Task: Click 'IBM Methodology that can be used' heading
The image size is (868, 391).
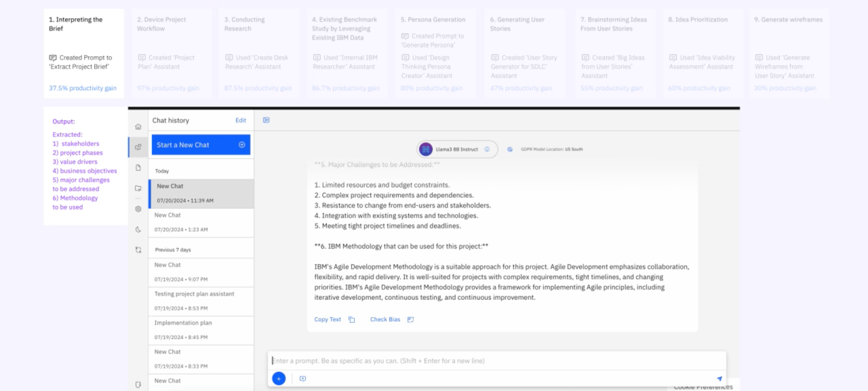Action: (x=401, y=246)
